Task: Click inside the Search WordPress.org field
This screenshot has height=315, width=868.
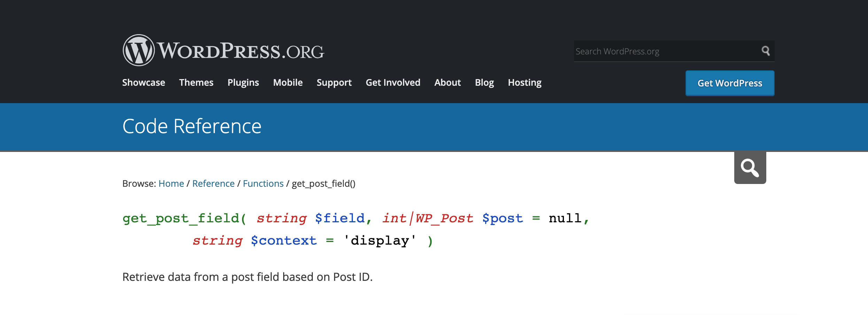Action: pyautogui.click(x=662, y=51)
